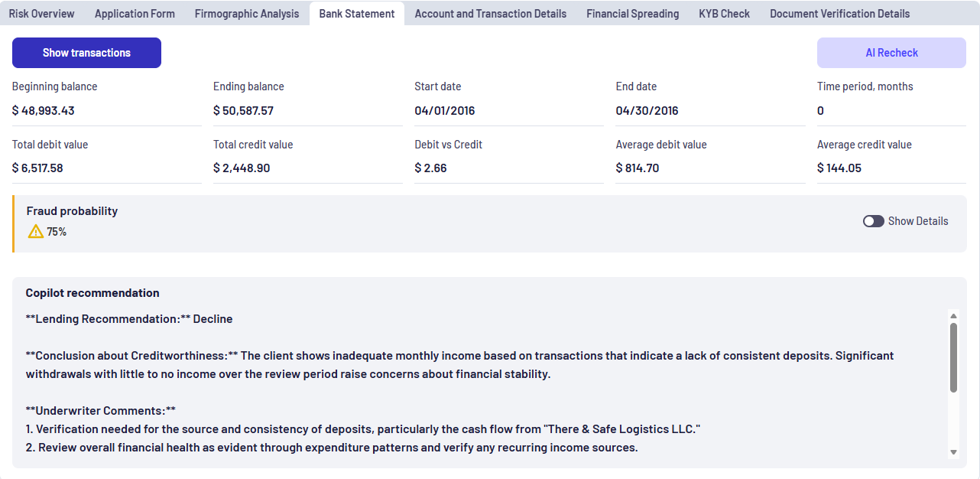
Task: Click the Copilot recommendation heading
Action: [92, 293]
